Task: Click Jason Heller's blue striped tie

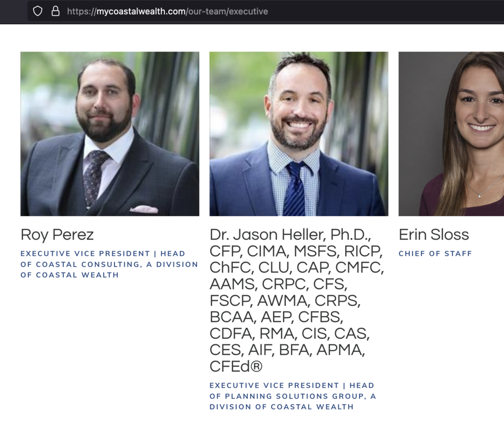Action: [x=295, y=189]
